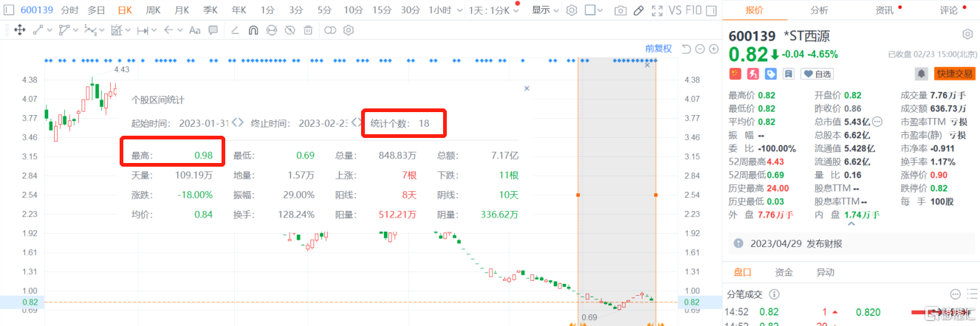Select the Aa text annotation tool
980x326 pixels.
tap(195, 30)
